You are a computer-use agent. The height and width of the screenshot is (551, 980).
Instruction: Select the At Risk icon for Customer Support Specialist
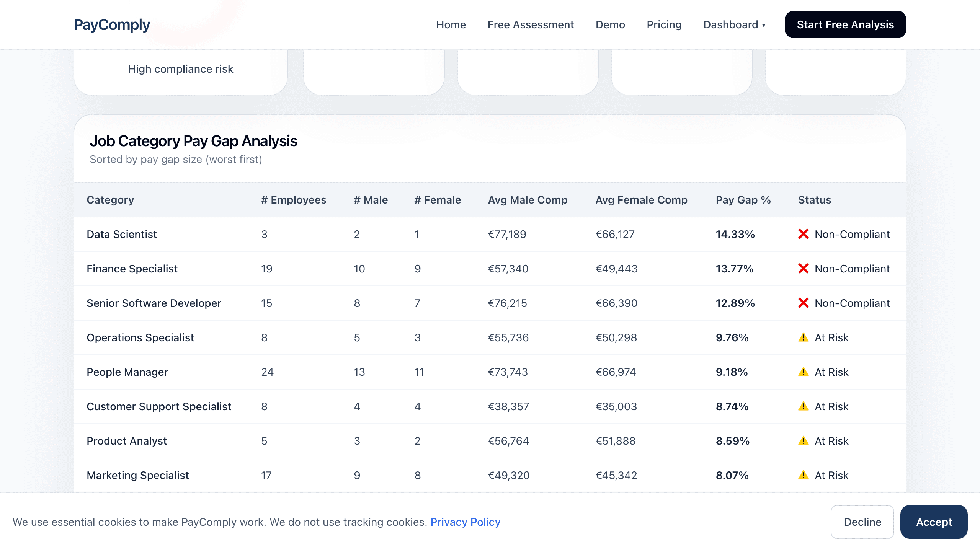tap(804, 406)
